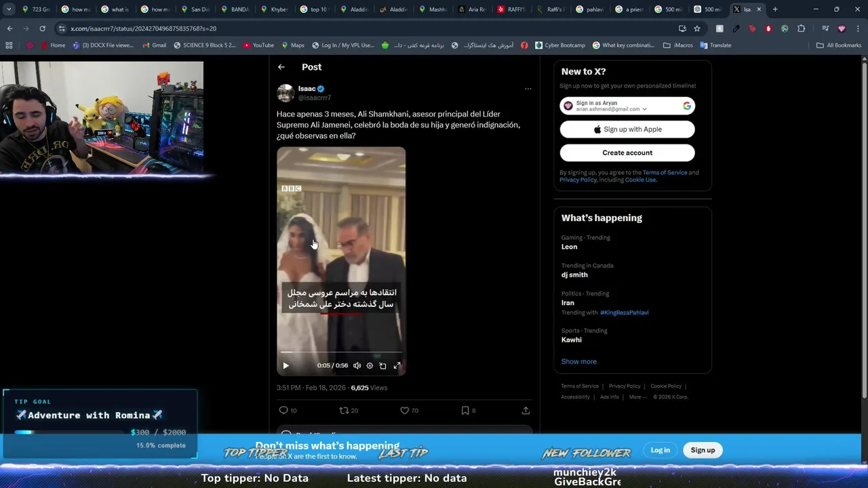Open the Translate bookmark
Screen dimensions: 868x488
(715, 45)
